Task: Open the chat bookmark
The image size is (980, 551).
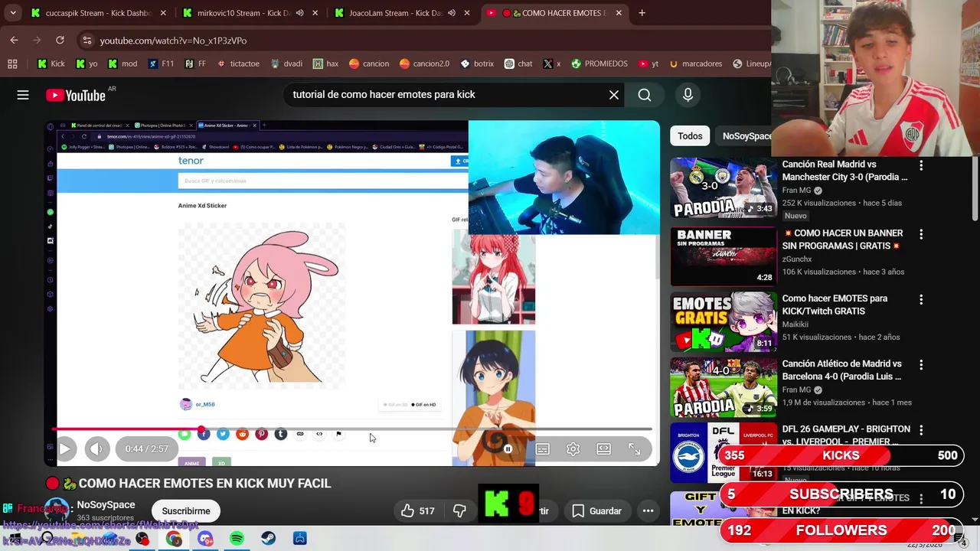Action: (518, 64)
